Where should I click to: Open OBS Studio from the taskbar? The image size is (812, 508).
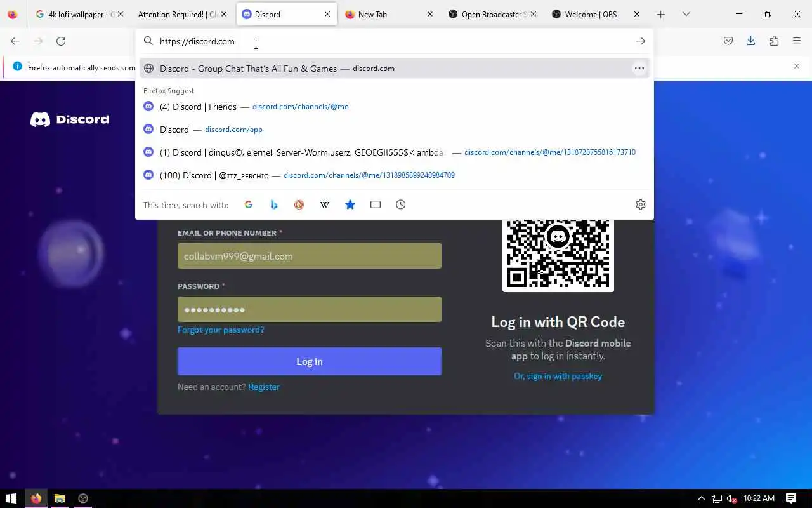(83, 498)
